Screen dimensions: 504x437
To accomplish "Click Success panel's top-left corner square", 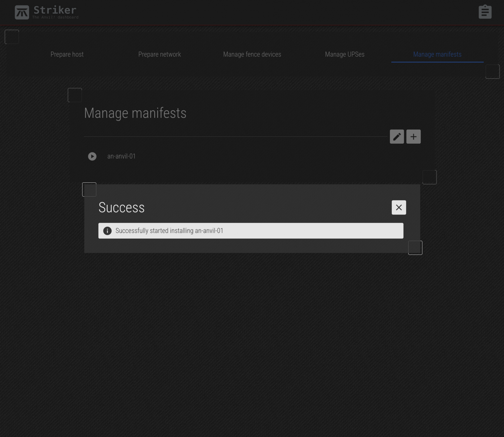I will [89, 190].
